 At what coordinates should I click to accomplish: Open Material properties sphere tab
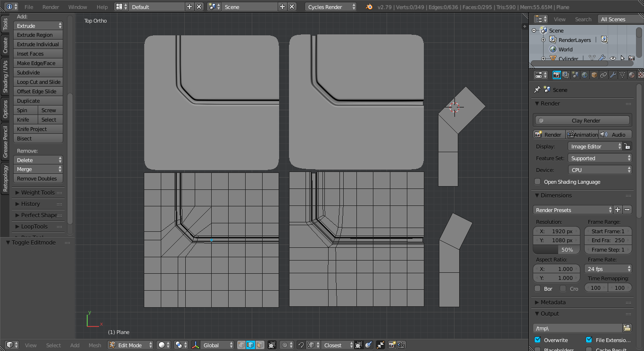click(x=632, y=75)
